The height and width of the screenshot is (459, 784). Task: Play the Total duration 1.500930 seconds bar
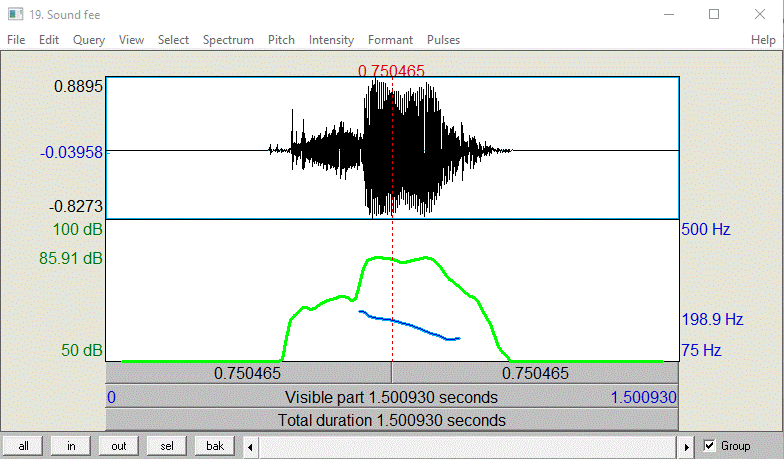coord(392,420)
